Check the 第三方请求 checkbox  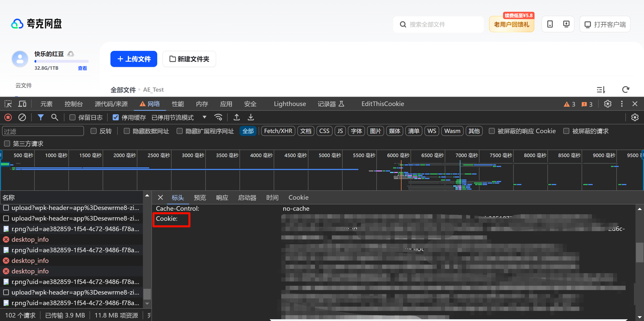(7, 144)
